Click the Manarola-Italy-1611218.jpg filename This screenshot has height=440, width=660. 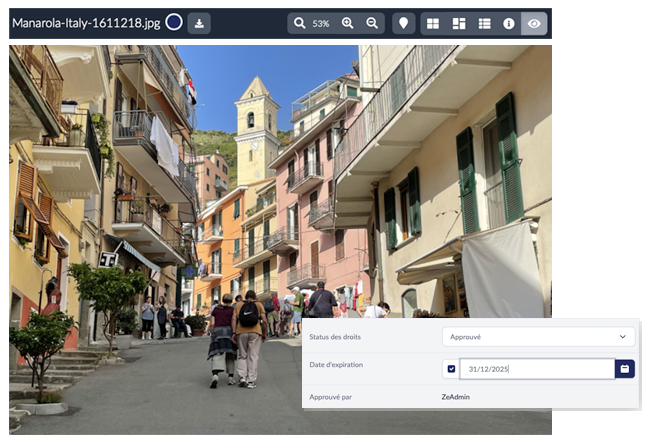point(87,23)
